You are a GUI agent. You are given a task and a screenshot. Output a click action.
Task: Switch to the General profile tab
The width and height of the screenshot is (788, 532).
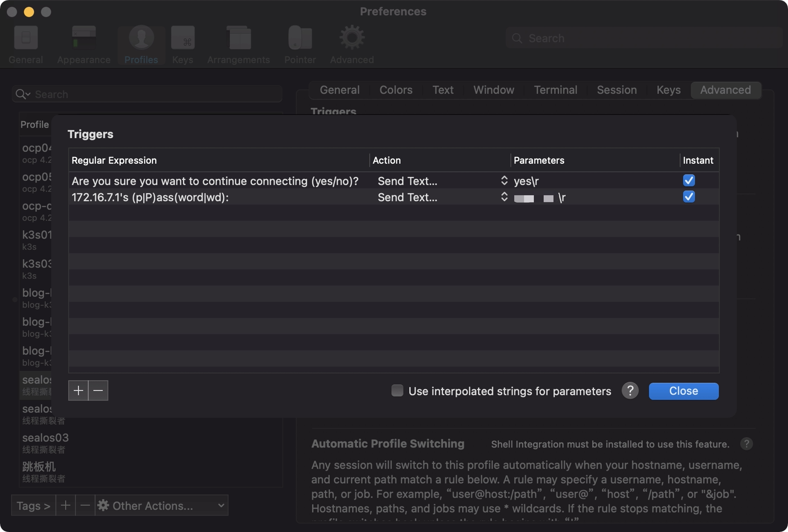coord(339,90)
